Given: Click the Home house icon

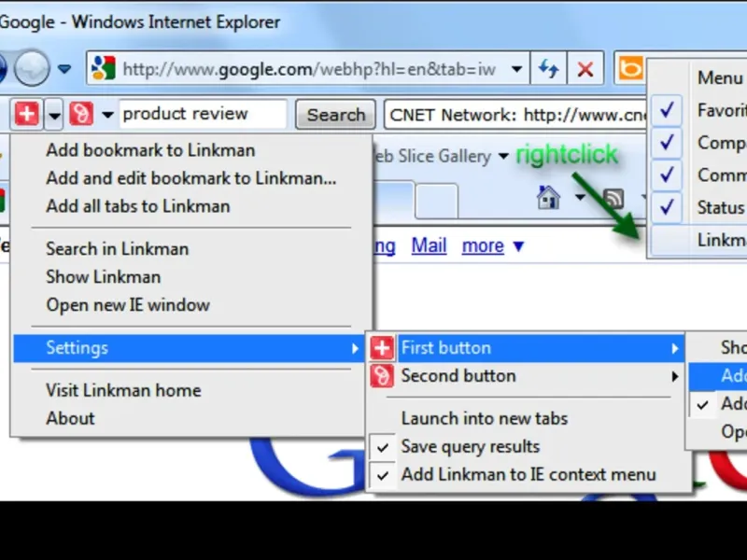Looking at the screenshot, I should point(548,197).
